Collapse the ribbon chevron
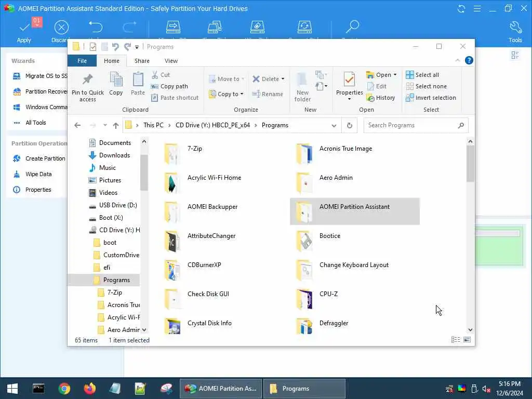The width and height of the screenshot is (532, 399). tap(457, 60)
